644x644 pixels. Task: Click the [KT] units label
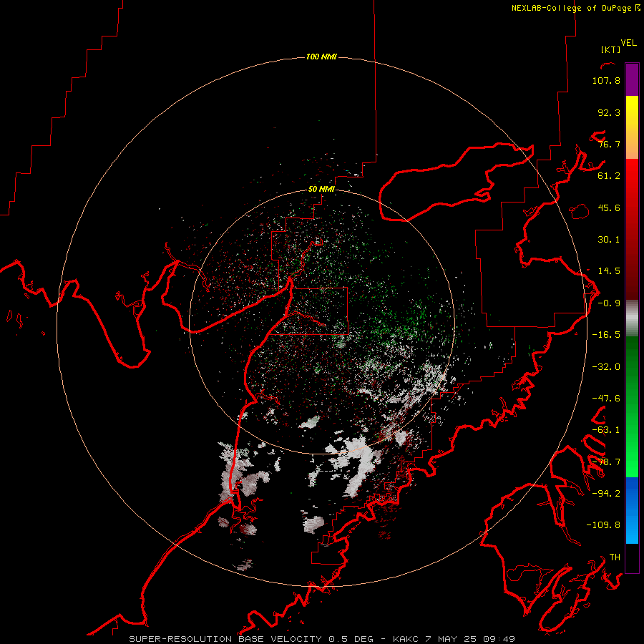pyautogui.click(x=610, y=49)
